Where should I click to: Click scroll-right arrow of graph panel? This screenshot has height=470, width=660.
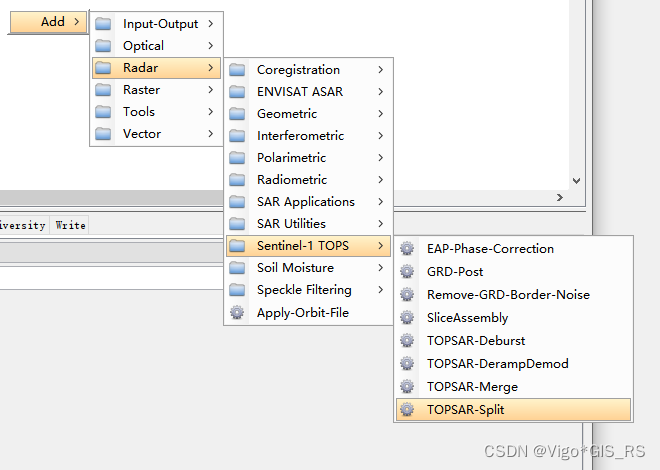pyautogui.click(x=559, y=197)
